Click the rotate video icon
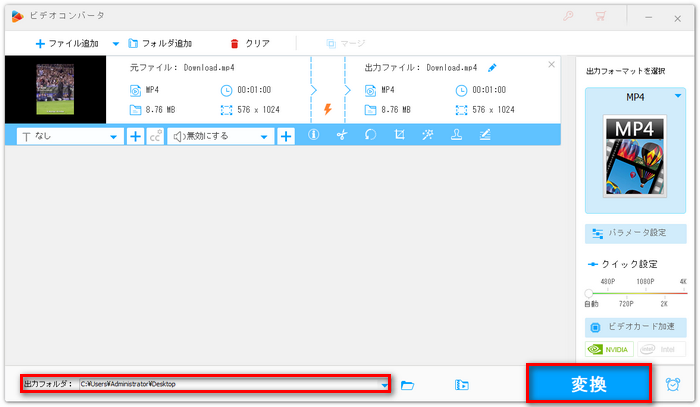 (370, 136)
